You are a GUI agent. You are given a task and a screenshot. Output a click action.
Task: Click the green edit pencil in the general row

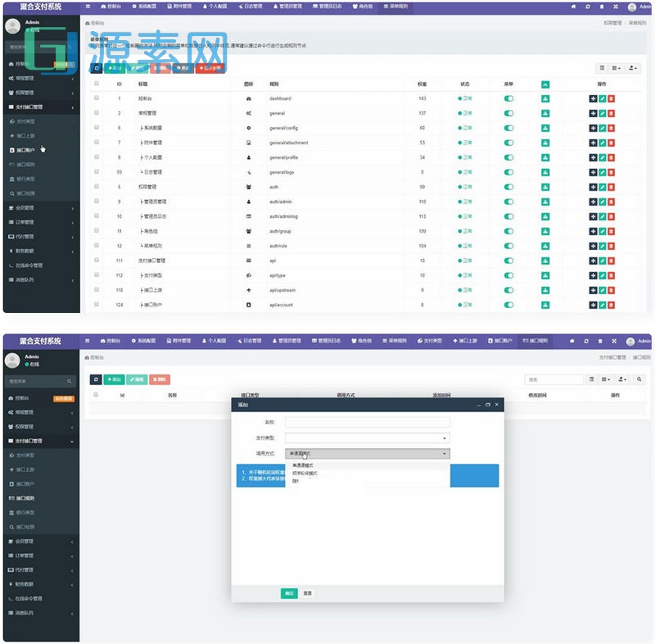602,113
